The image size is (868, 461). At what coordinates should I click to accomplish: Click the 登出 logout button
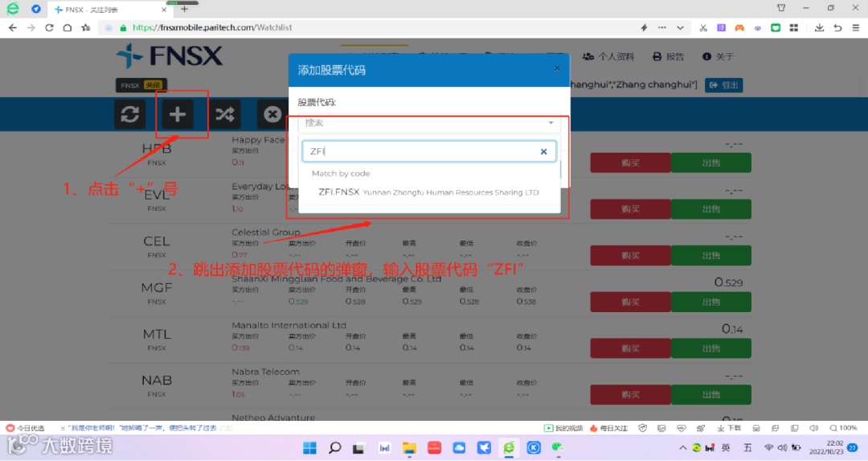click(x=724, y=84)
